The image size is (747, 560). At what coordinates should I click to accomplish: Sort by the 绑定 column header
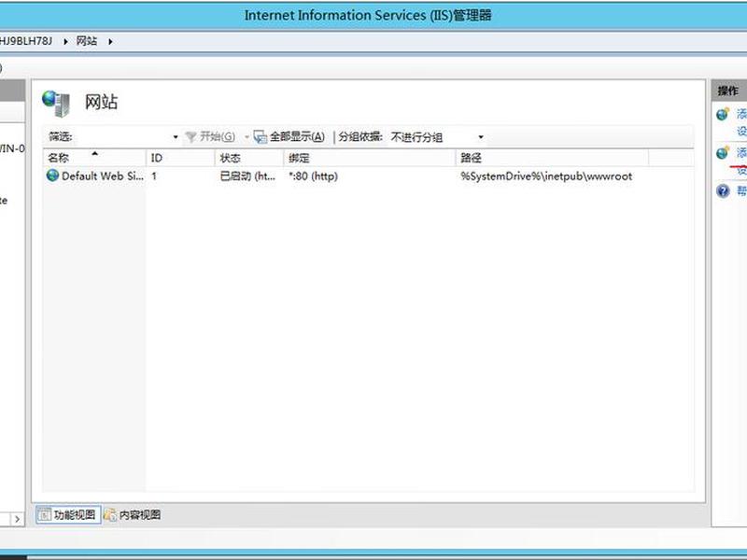coord(369,158)
